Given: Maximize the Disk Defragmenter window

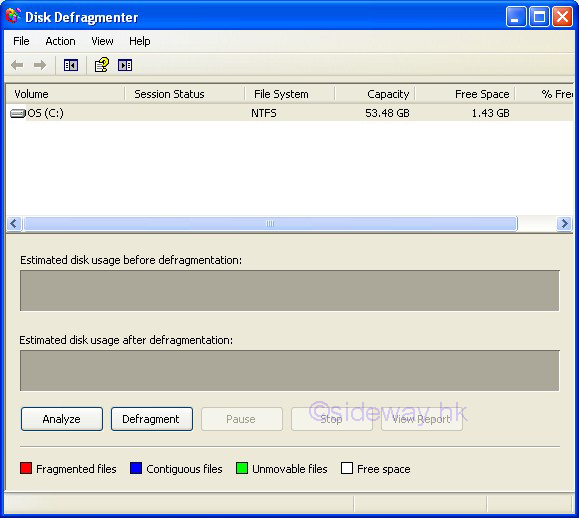Looking at the screenshot, I should coord(539,17).
